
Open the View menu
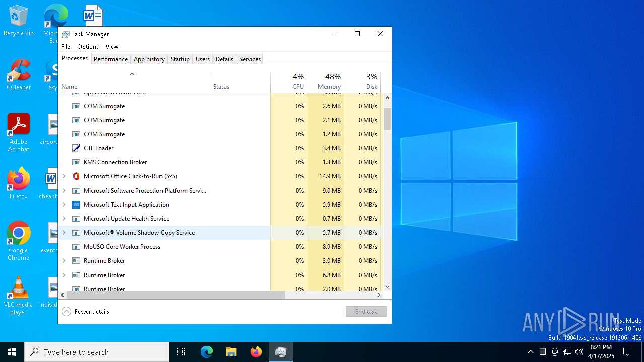coord(112,47)
